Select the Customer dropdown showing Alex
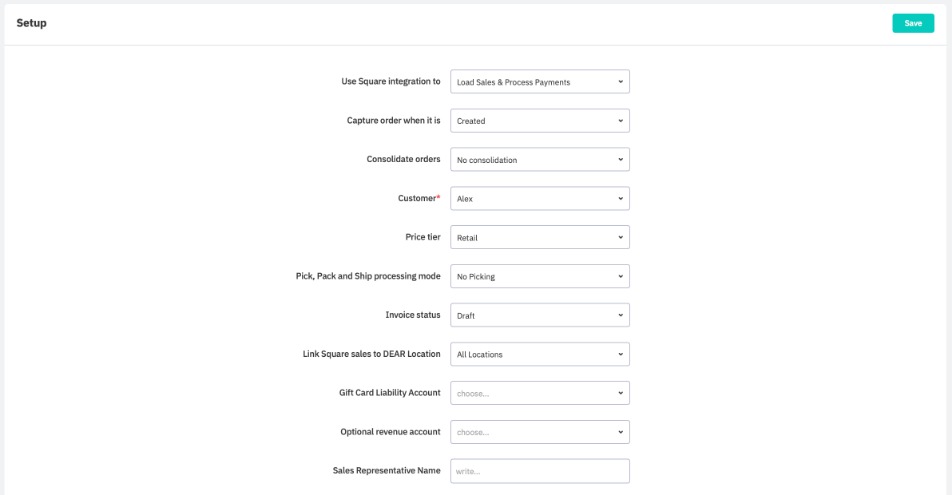The height and width of the screenshot is (495, 952). (x=539, y=199)
